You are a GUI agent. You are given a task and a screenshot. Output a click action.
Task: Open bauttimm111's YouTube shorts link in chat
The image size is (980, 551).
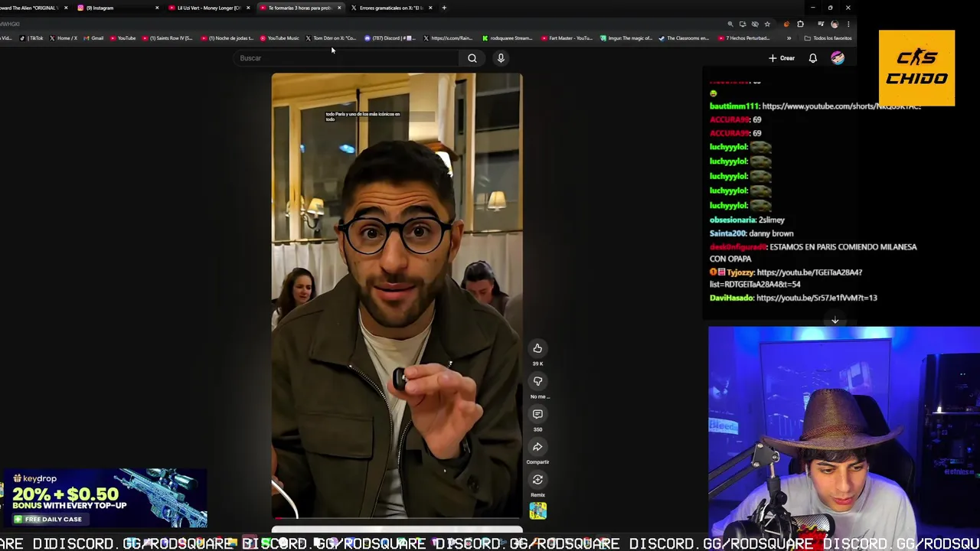841,106
